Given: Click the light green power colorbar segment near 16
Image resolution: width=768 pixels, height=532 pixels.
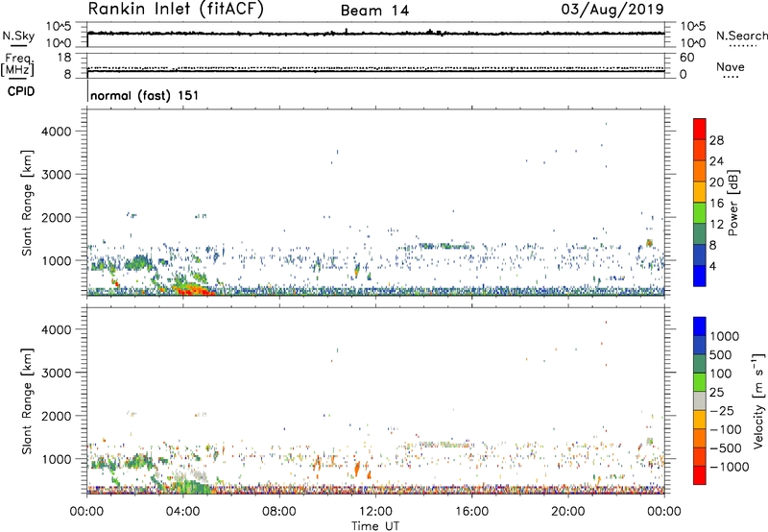Looking at the screenshot, I should (x=700, y=212).
